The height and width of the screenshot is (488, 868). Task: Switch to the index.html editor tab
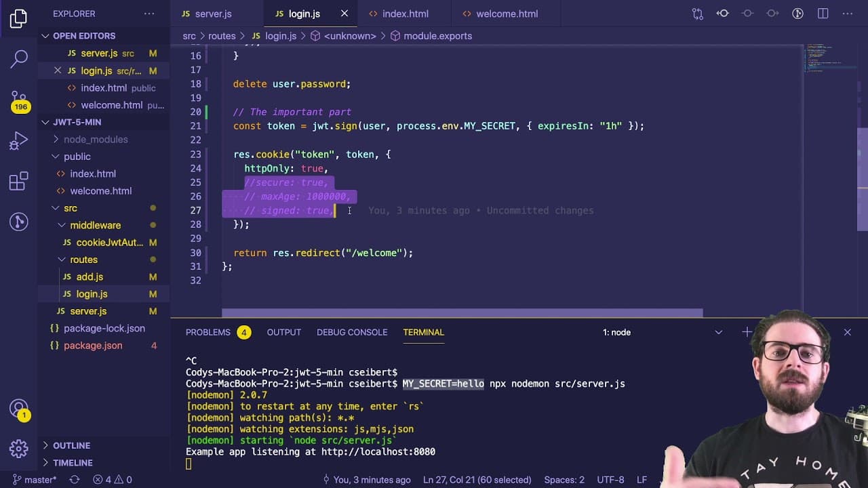coord(406,14)
